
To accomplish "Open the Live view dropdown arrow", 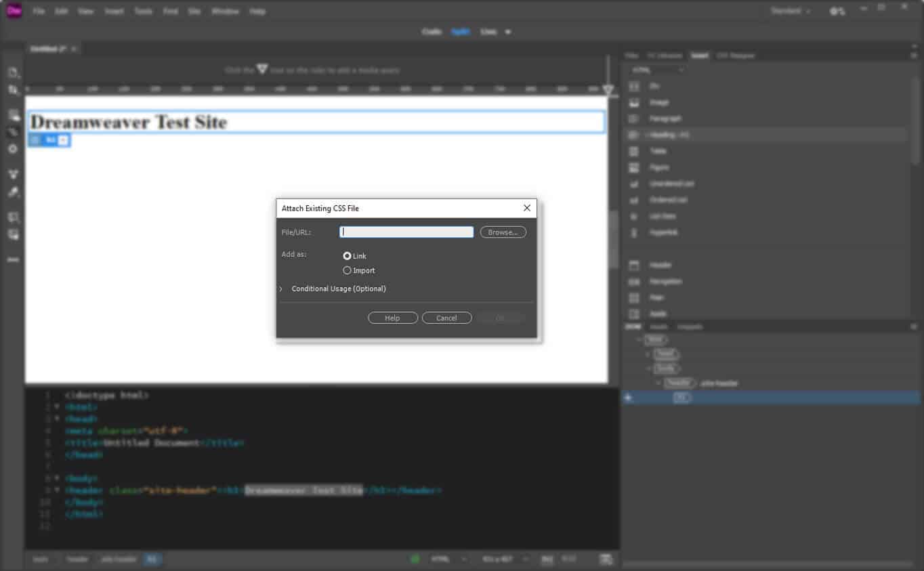I will [508, 32].
